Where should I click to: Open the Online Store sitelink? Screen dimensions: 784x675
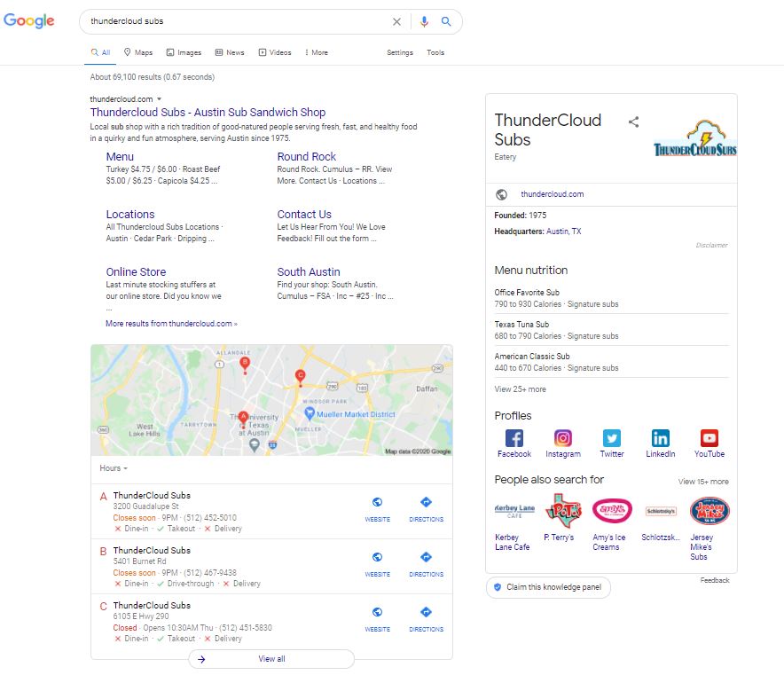click(x=136, y=272)
